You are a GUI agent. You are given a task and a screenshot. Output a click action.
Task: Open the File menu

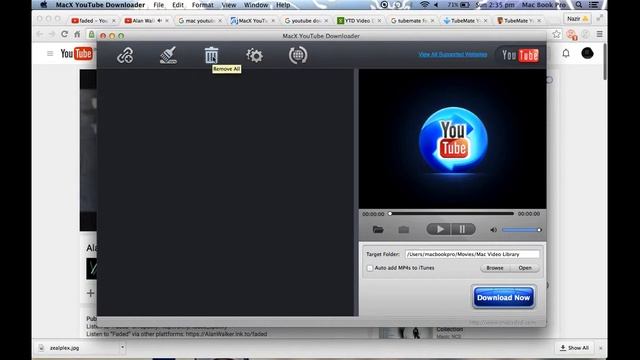coord(159,5)
